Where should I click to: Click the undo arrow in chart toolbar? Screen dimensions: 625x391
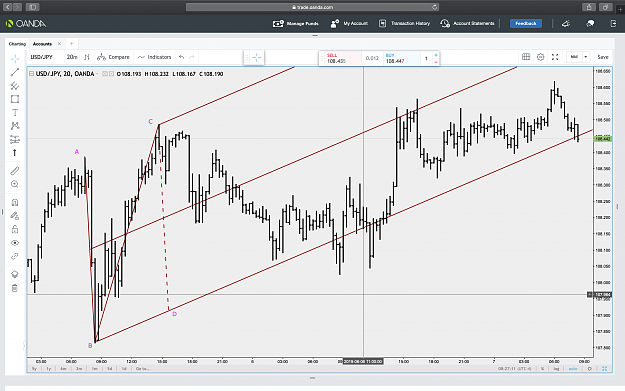pos(181,57)
